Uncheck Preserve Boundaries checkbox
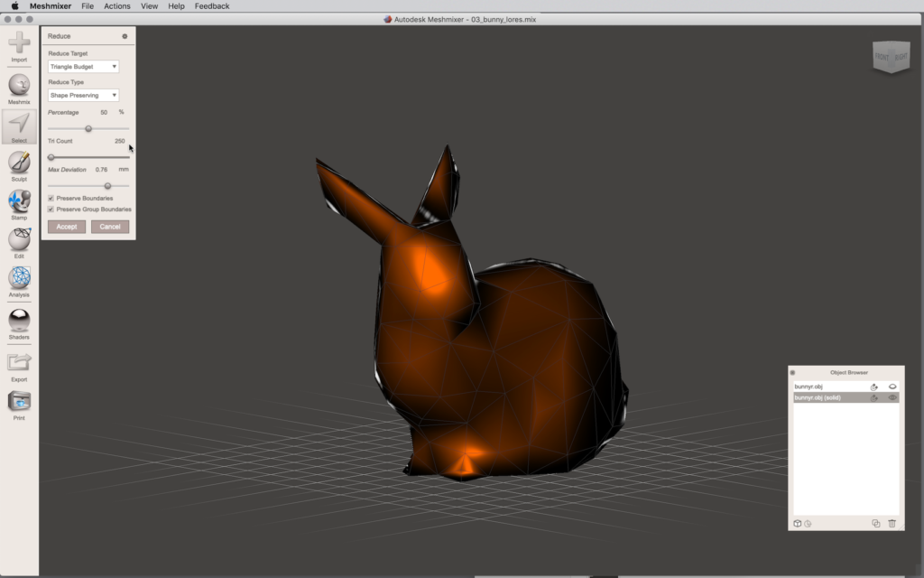 (51, 198)
